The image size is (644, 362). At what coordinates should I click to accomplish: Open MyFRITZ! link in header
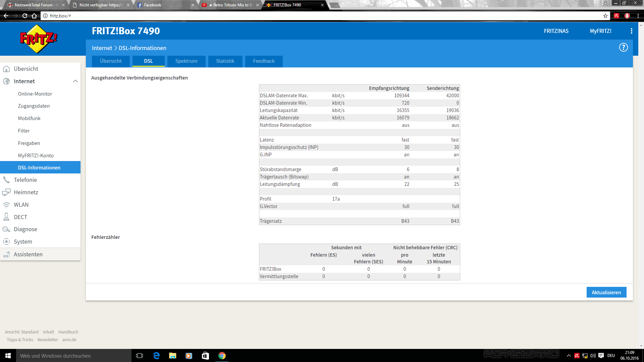click(x=600, y=31)
